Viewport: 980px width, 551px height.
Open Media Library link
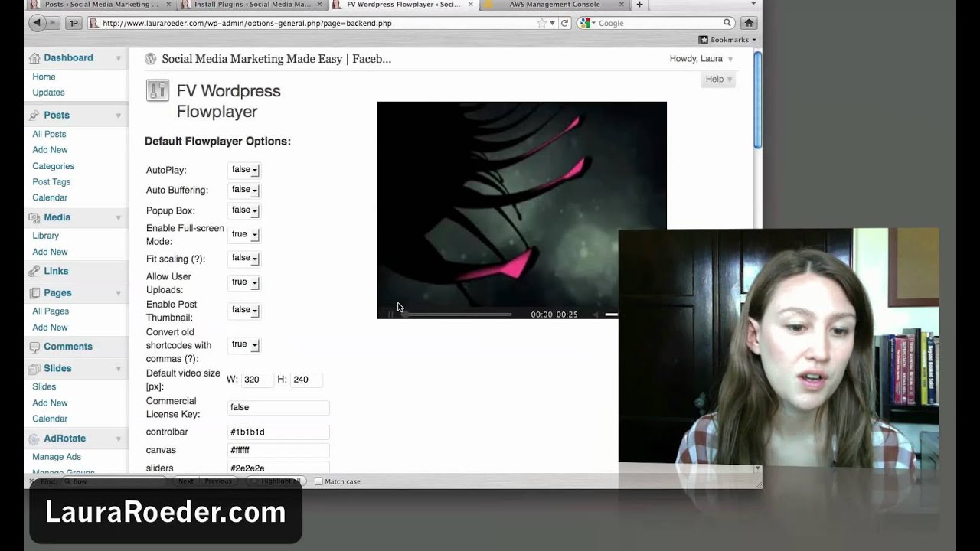pos(45,236)
